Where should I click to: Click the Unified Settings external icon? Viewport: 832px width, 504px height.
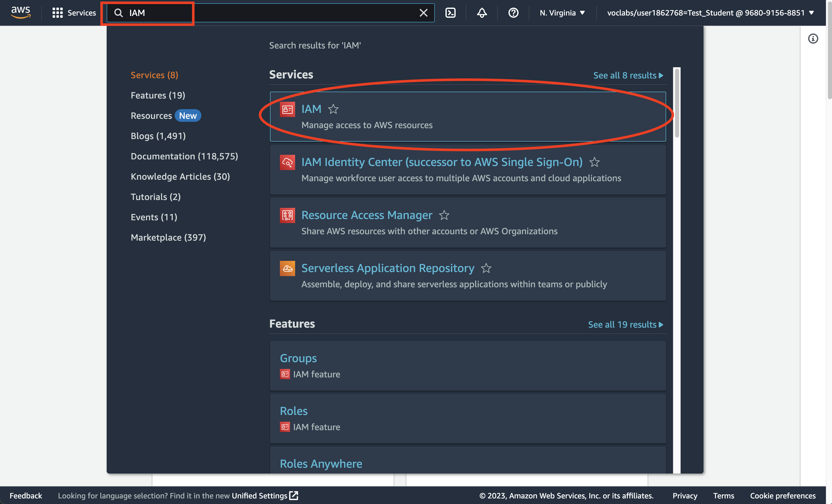[x=294, y=496]
